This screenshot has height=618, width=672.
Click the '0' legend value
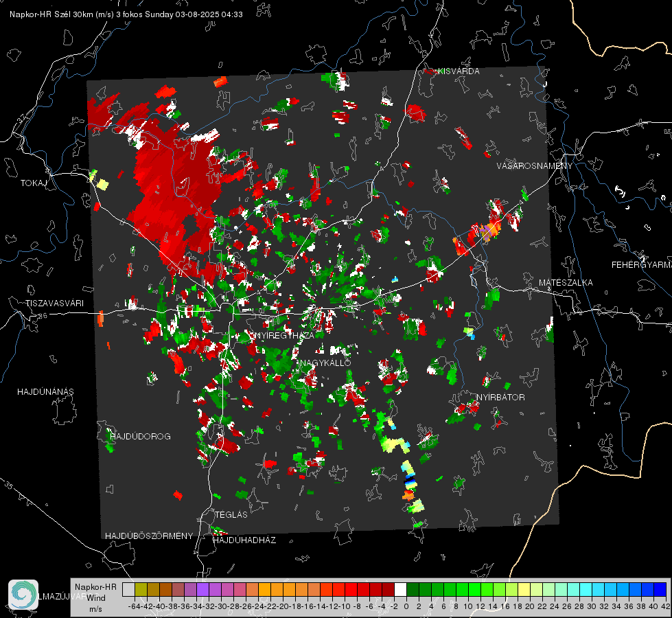click(406, 606)
